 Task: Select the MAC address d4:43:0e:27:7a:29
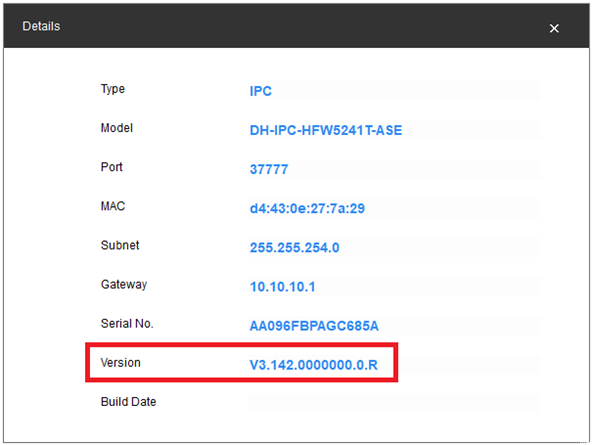[307, 208]
